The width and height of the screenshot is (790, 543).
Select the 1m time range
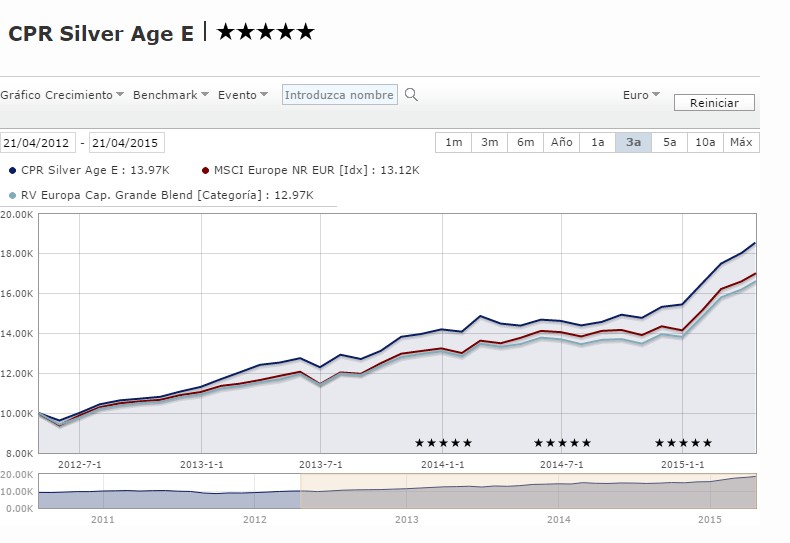453,143
